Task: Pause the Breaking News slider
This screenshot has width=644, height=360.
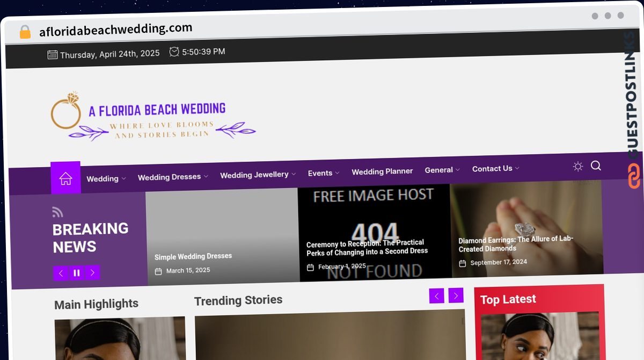Action: (76, 273)
